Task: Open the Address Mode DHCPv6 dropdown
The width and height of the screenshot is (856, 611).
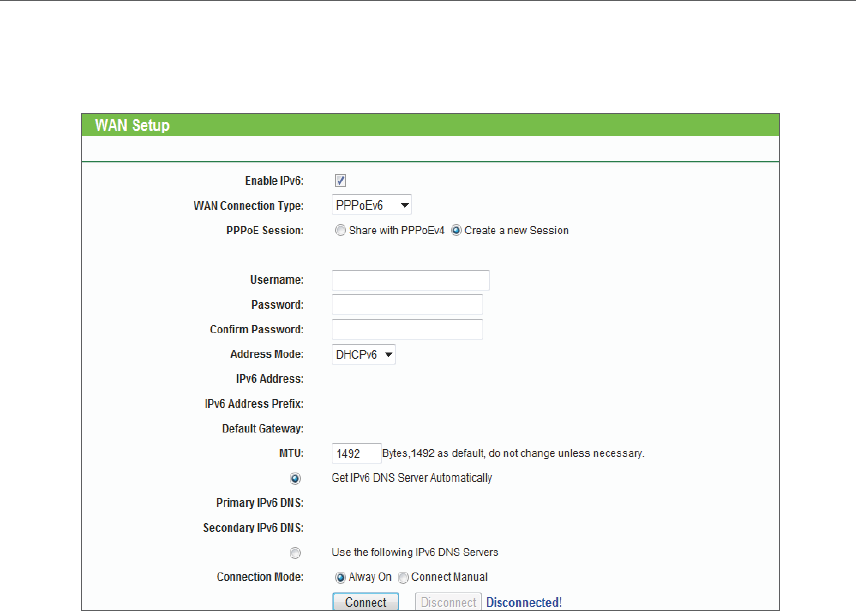Action: [x=364, y=354]
